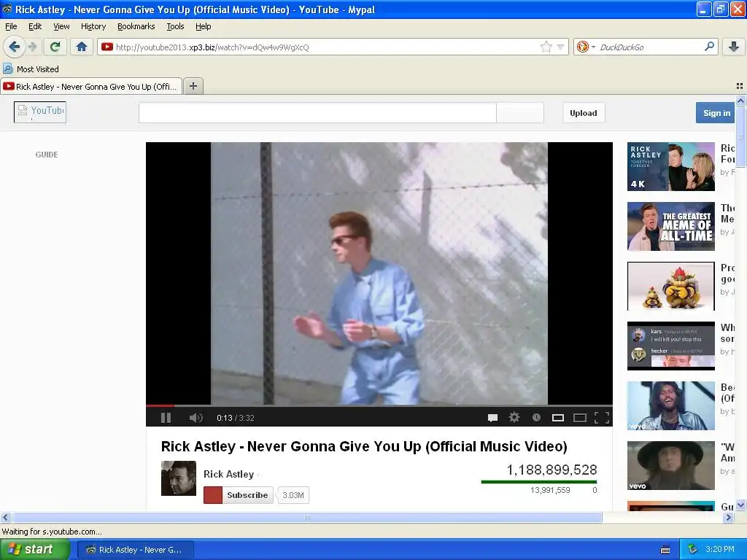Toggle captions in player
747x560 pixels.
492,418
